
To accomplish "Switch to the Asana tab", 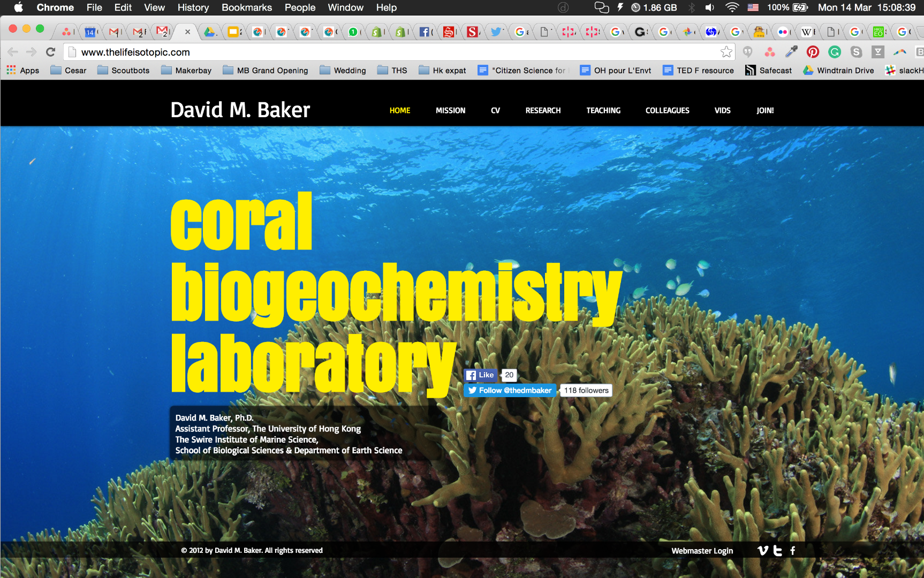I will (x=66, y=32).
